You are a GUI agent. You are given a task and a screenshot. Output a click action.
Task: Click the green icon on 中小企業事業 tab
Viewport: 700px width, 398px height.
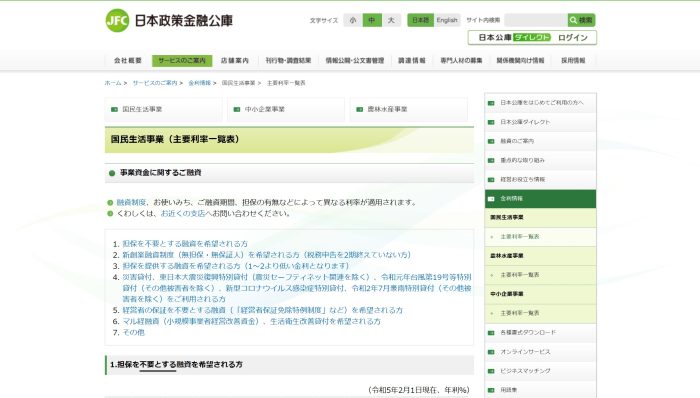tap(237, 109)
